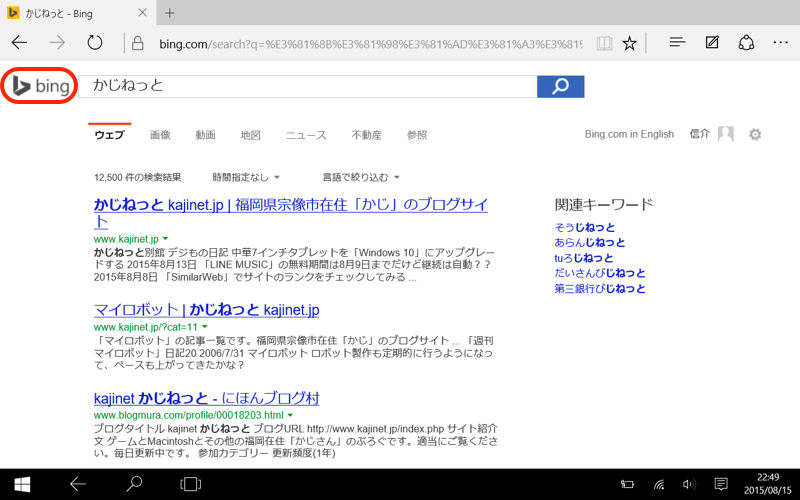Switch to the 画像 search tab
This screenshot has width=800, height=500.
[x=160, y=135]
